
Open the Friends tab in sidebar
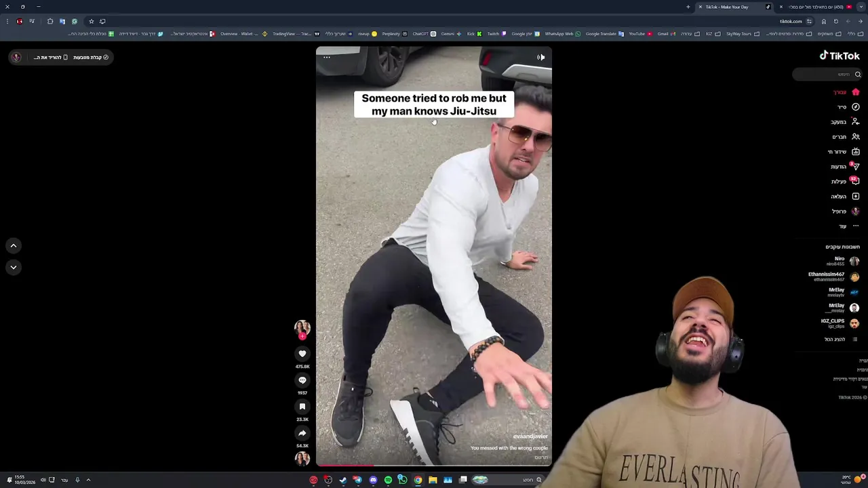coord(846,137)
